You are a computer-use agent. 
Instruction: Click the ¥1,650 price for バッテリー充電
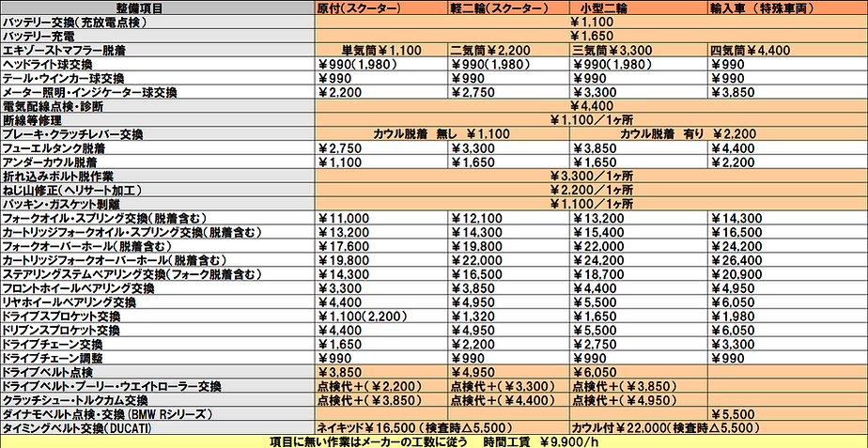[591, 37]
